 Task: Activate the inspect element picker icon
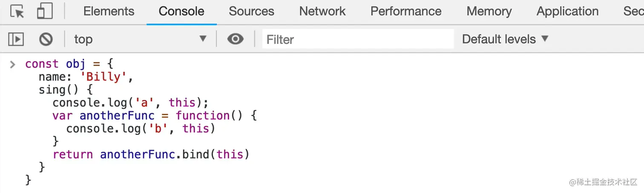click(x=17, y=12)
